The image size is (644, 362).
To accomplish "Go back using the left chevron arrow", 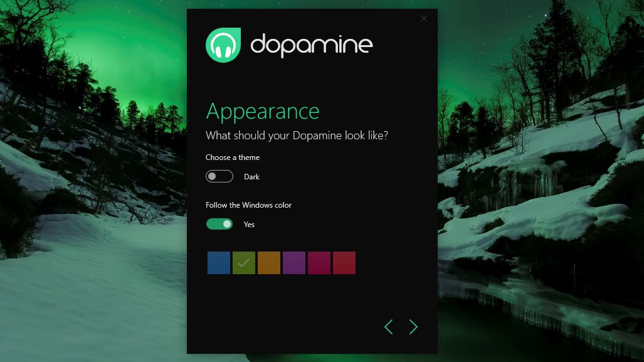I will tap(388, 327).
